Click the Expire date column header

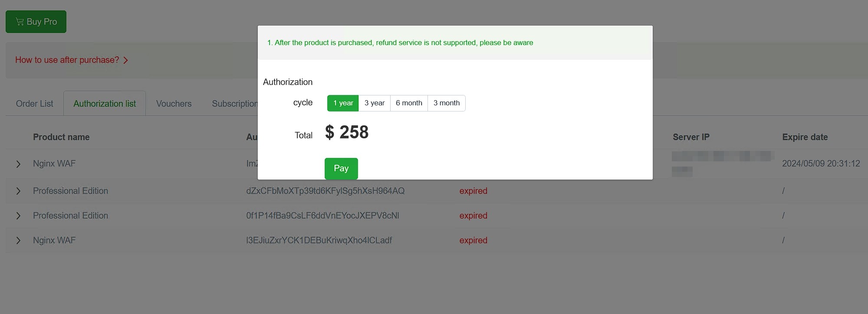(805, 137)
